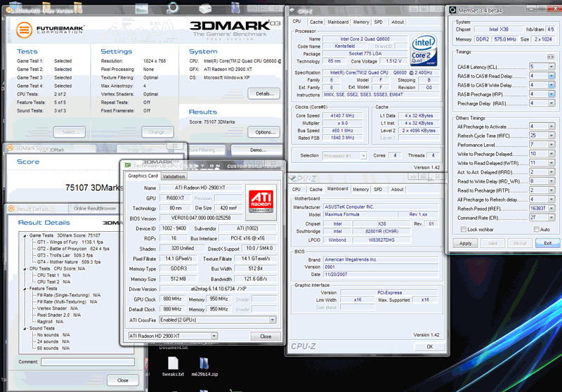Collapse the Feature Tests tree node
The image size is (562, 392).
coord(25,289)
